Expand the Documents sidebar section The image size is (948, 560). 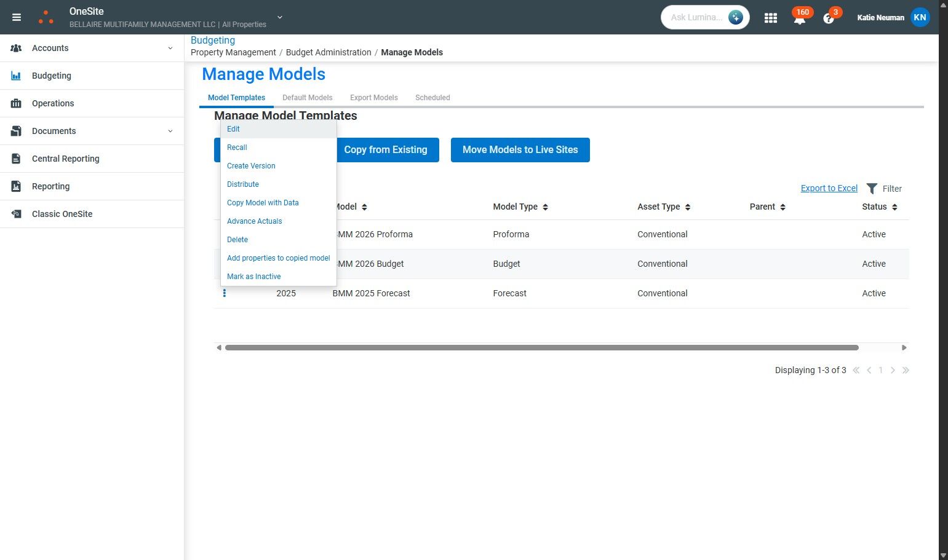point(170,131)
